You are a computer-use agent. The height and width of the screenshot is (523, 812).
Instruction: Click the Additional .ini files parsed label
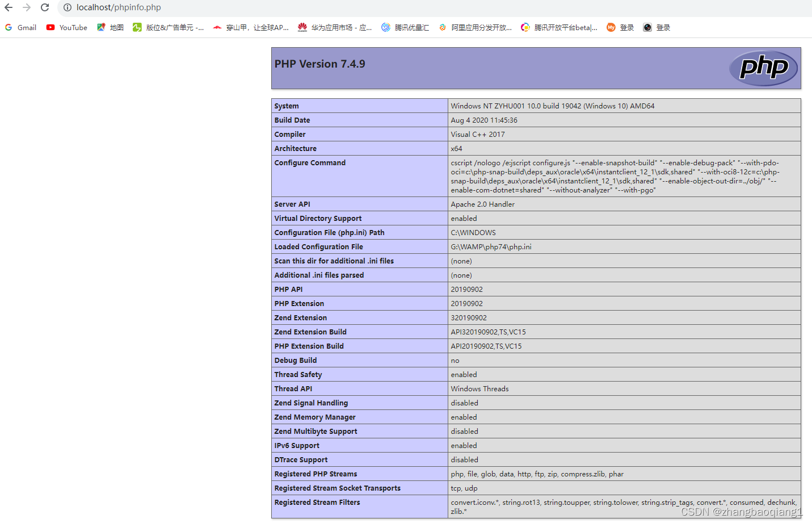[x=319, y=275]
